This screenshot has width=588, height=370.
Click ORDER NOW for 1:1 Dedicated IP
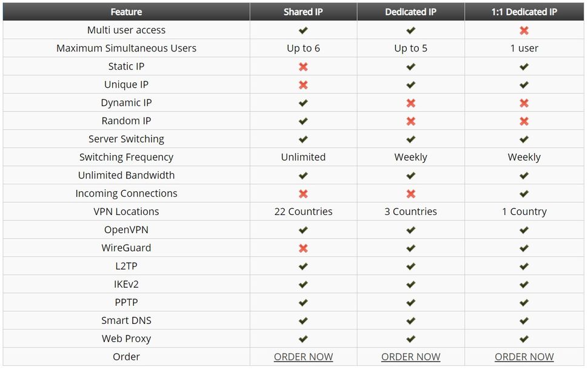524,357
